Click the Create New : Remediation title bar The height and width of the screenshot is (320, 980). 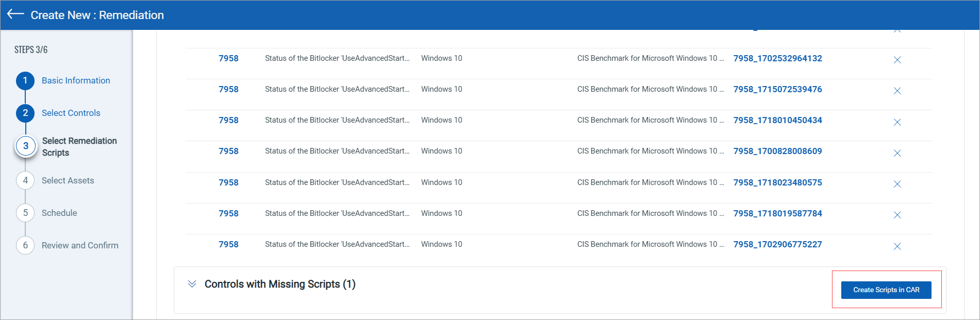coord(98,15)
